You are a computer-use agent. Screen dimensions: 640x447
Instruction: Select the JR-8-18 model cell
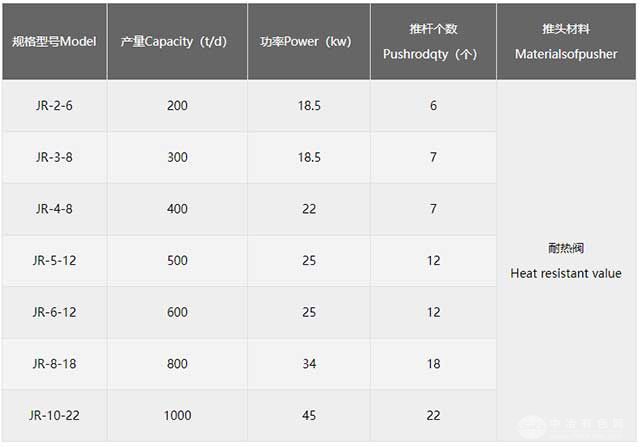(54, 364)
